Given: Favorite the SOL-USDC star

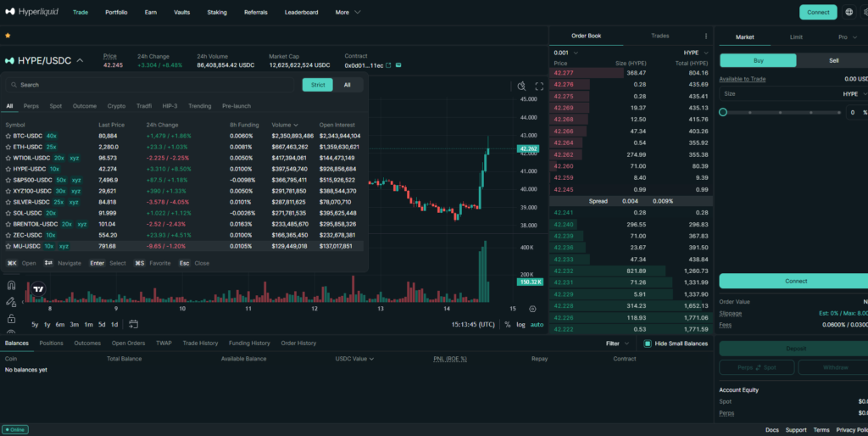Looking at the screenshot, I should (8, 213).
